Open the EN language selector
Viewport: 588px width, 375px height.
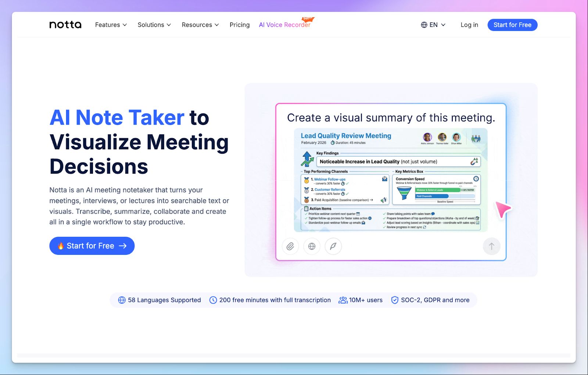(x=434, y=25)
